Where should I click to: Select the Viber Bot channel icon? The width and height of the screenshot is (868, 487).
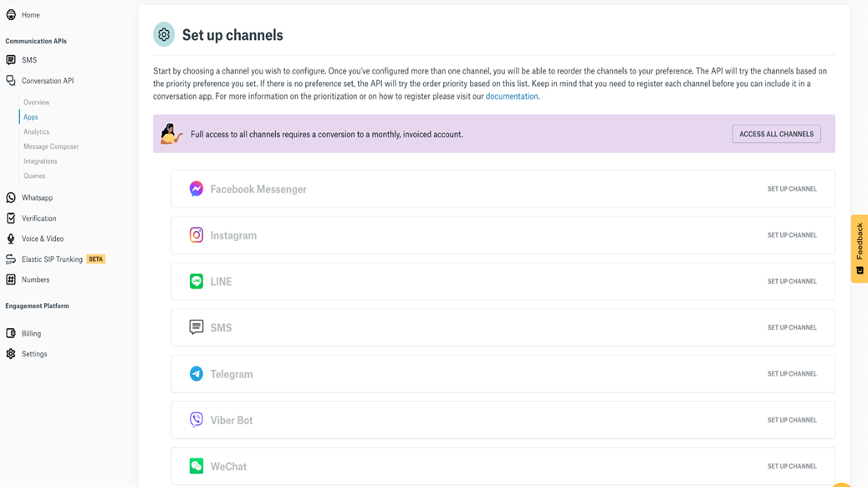click(x=196, y=419)
